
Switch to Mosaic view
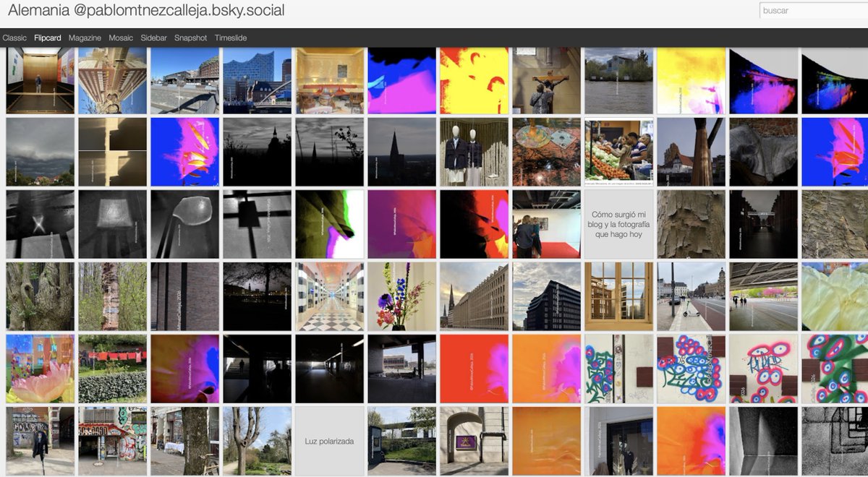[121, 38]
